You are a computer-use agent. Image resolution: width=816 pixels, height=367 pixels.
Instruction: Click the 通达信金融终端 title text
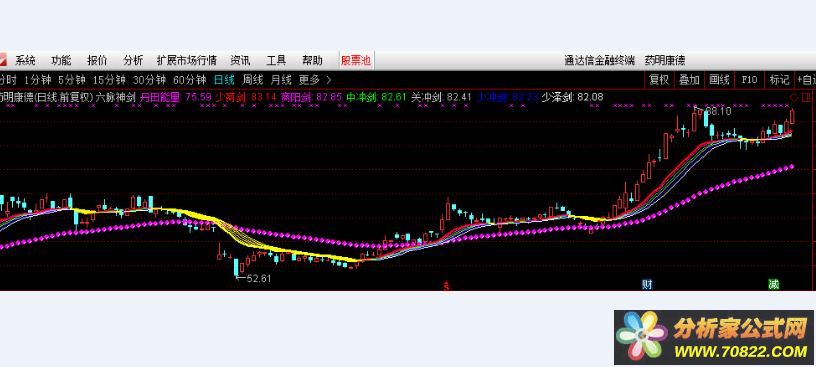pyautogui.click(x=600, y=60)
